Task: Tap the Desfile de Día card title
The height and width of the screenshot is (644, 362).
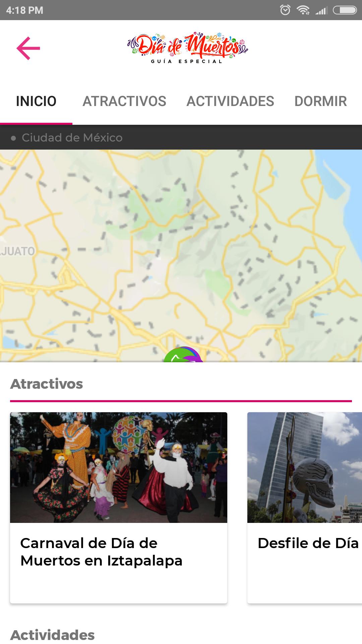Action: pos(308,543)
